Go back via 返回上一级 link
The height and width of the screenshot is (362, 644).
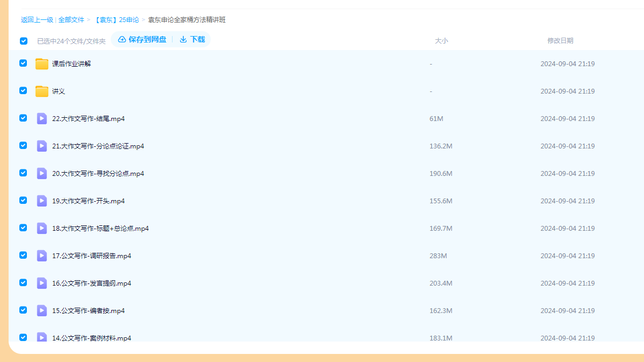coord(37,20)
